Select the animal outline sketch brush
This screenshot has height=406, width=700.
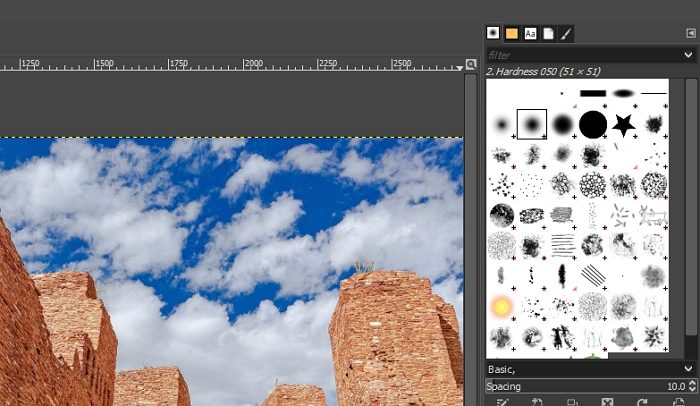pos(653,214)
